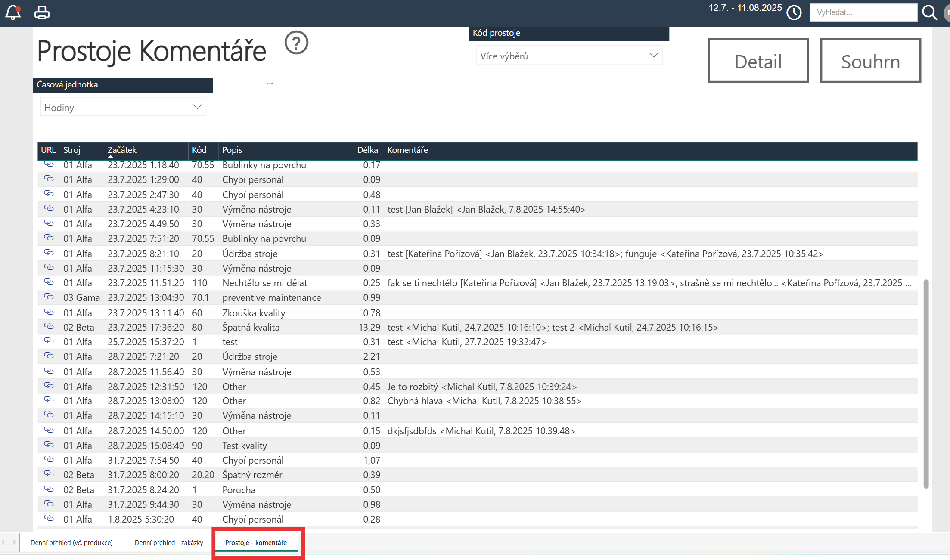Image resolution: width=950 pixels, height=560 pixels.
Task: Click the 12.7. - 11.08.2025 date range
Action: [745, 8]
